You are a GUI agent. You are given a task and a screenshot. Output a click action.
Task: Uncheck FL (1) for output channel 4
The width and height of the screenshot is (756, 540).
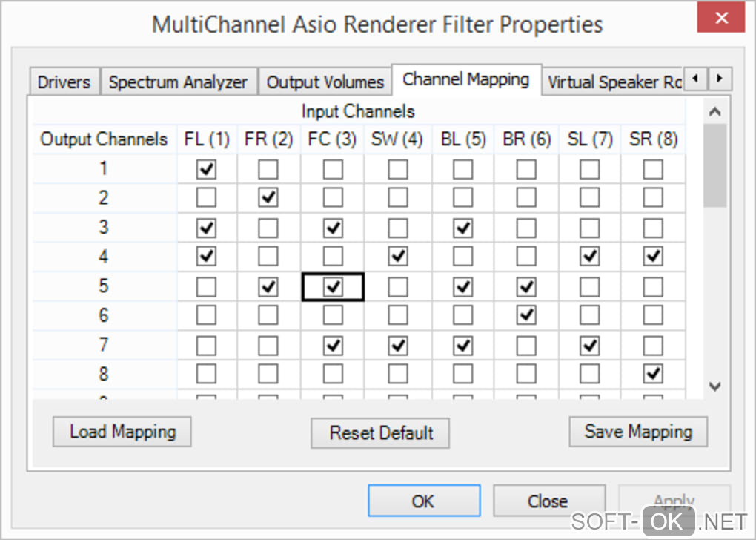(206, 256)
